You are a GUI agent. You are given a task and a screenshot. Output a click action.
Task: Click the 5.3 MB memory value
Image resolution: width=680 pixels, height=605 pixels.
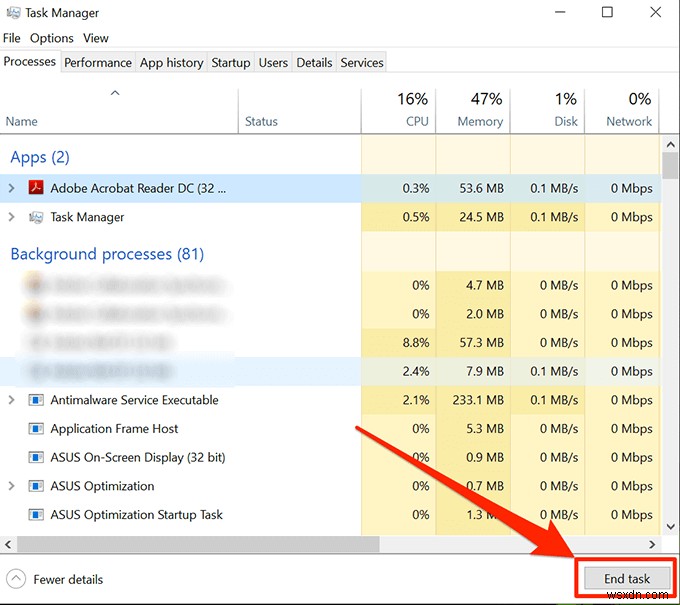pos(485,428)
